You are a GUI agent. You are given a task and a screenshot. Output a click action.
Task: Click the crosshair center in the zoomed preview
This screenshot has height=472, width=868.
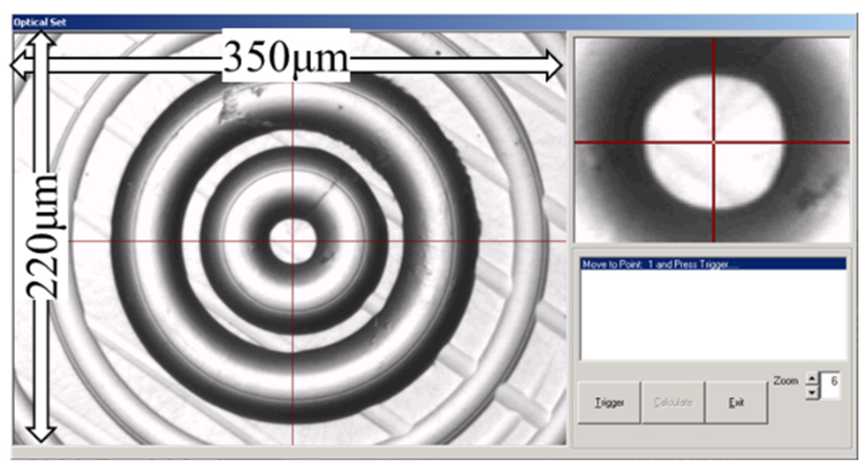(714, 143)
